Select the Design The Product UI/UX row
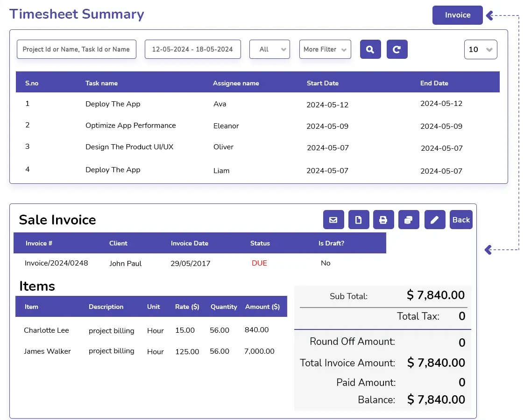This screenshot has height=420, width=531. pyautogui.click(x=129, y=147)
